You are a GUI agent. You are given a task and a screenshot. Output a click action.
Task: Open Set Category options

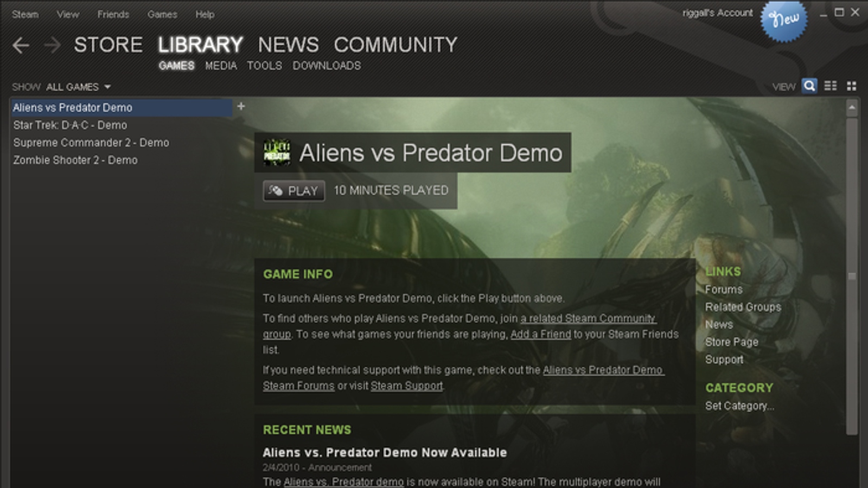click(739, 406)
